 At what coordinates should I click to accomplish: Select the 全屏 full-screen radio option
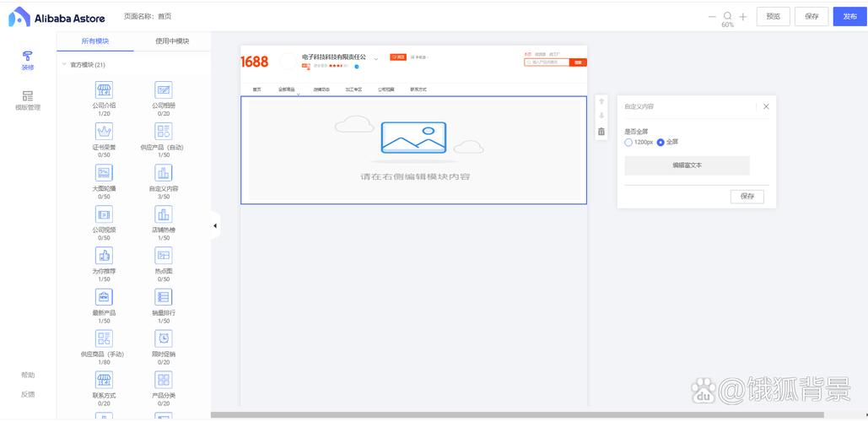tap(660, 143)
